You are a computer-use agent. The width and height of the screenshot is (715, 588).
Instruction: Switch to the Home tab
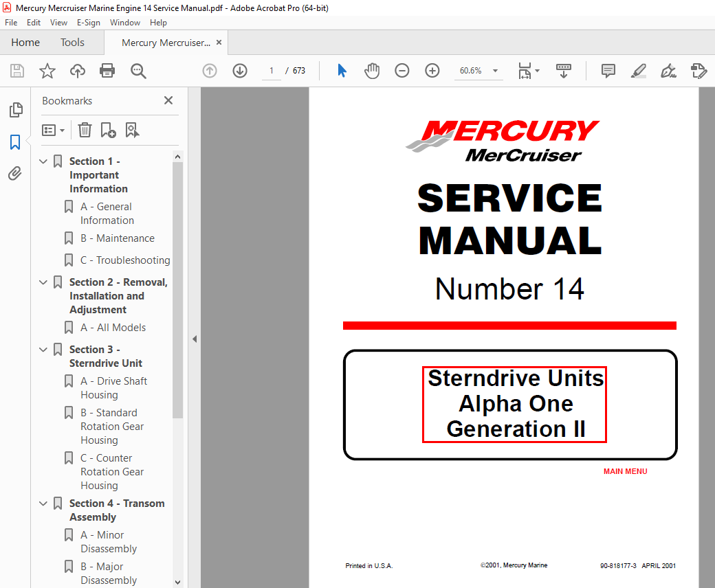25,43
